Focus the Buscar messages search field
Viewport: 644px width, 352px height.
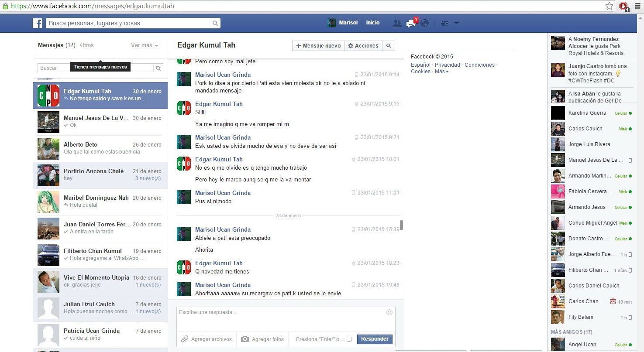[96, 68]
